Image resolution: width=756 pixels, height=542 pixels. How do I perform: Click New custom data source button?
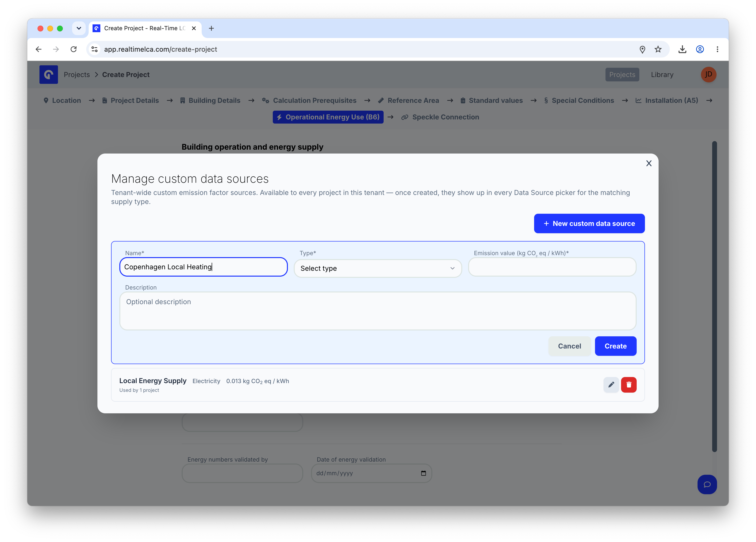point(589,223)
